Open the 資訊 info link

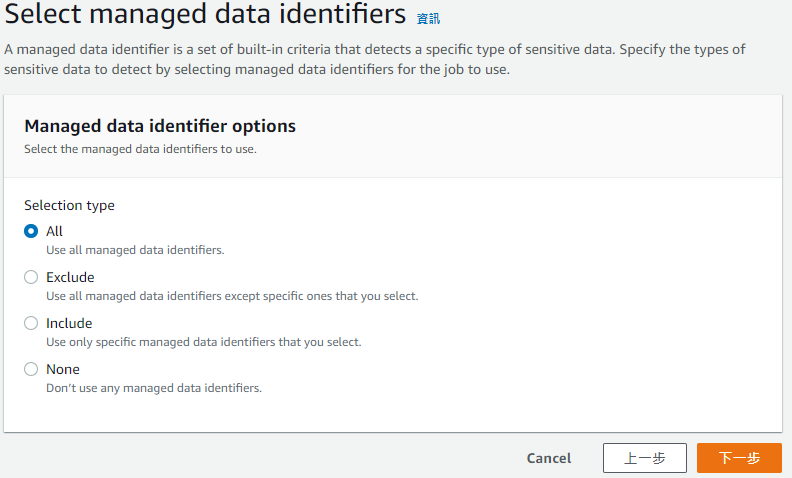coord(428,19)
